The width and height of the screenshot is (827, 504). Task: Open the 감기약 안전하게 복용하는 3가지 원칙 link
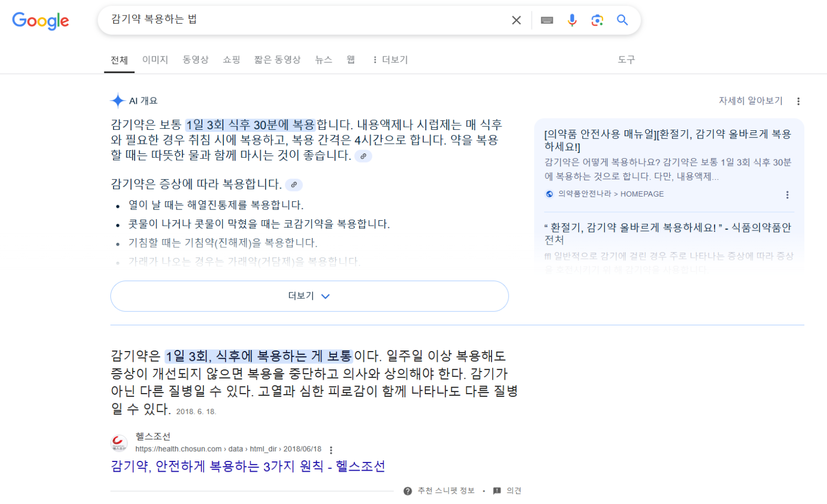[x=246, y=466]
